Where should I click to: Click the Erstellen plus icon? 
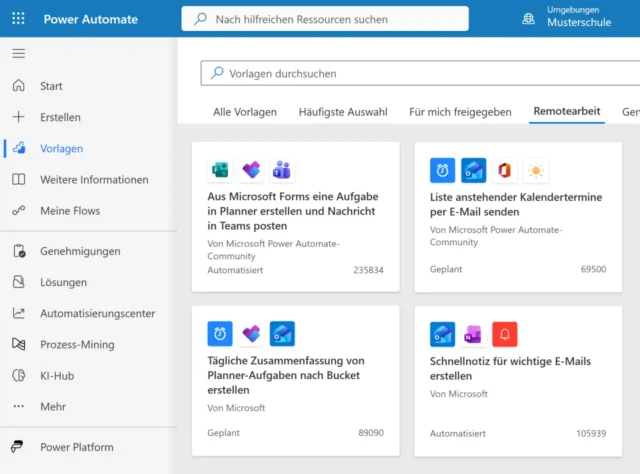tap(18, 117)
